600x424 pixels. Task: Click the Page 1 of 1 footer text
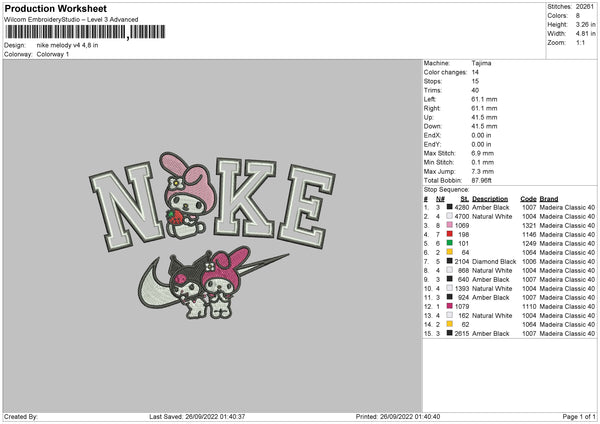coord(579,416)
